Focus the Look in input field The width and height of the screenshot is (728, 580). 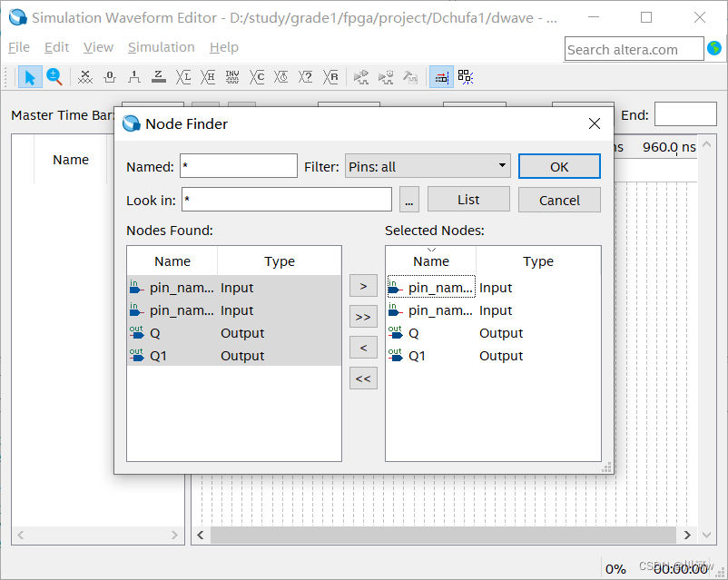pyautogui.click(x=287, y=200)
